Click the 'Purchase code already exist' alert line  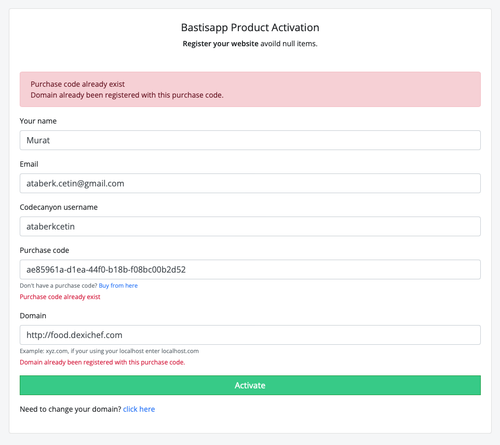coord(78,84)
